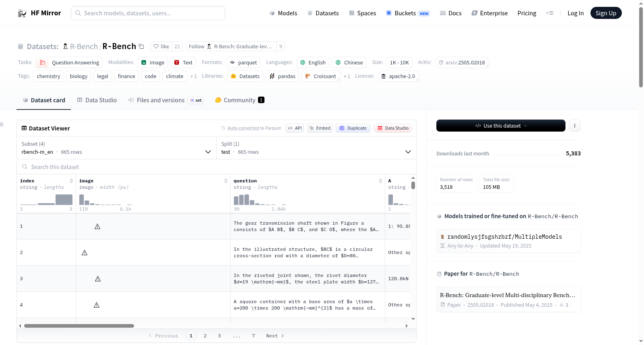Select the Croissant library tag
Viewport: 644px width, 345px height.
320,76
